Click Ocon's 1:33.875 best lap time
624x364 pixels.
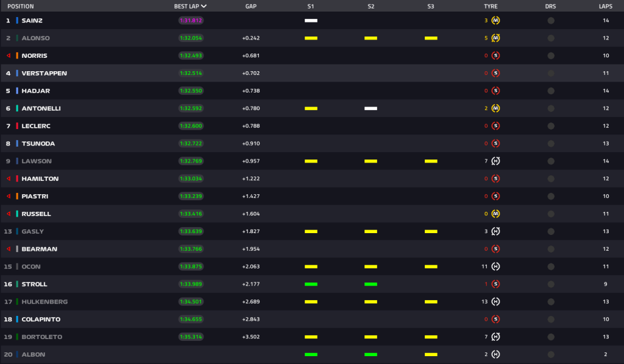pos(191,267)
